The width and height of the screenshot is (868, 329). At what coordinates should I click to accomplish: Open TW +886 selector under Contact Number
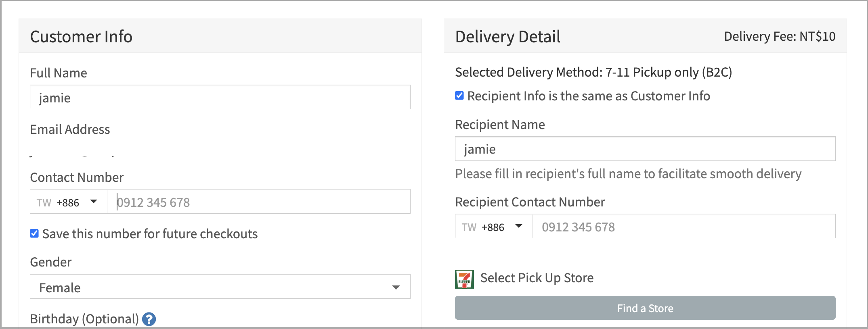(x=68, y=202)
